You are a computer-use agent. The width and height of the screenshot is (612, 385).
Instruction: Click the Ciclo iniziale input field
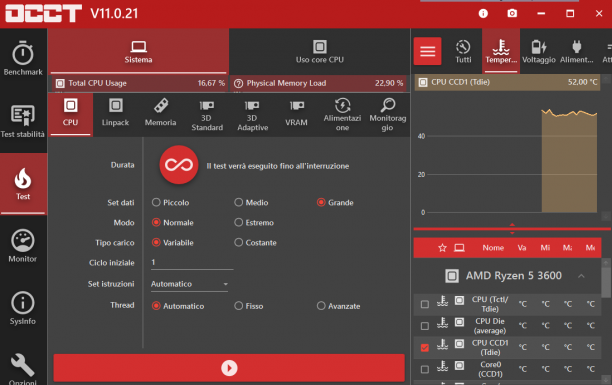(192, 262)
